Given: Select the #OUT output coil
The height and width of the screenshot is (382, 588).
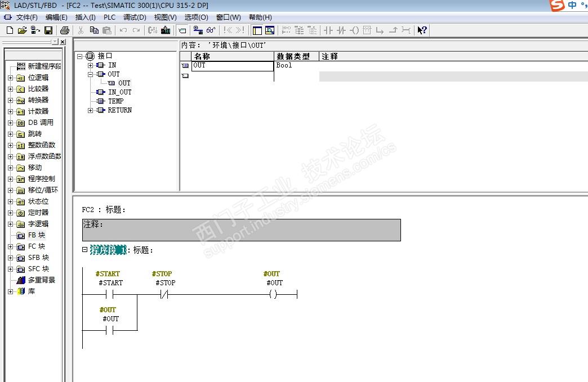Looking at the screenshot, I should 273,294.
